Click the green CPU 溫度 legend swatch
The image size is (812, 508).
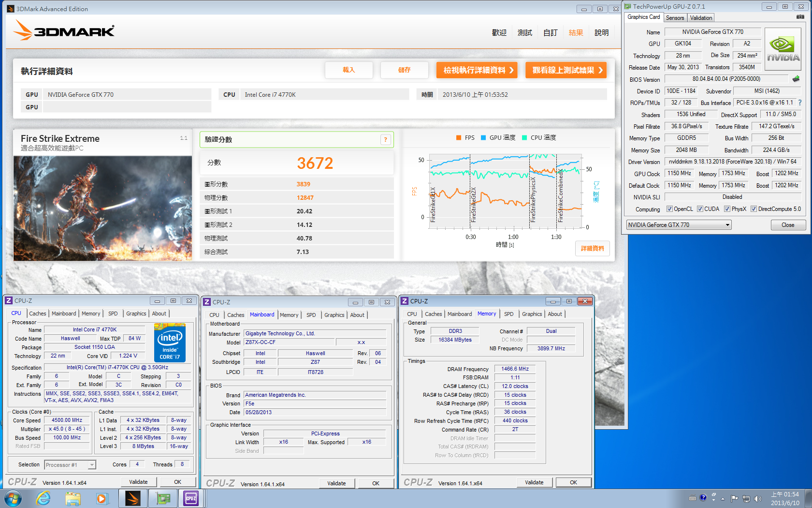coord(524,138)
